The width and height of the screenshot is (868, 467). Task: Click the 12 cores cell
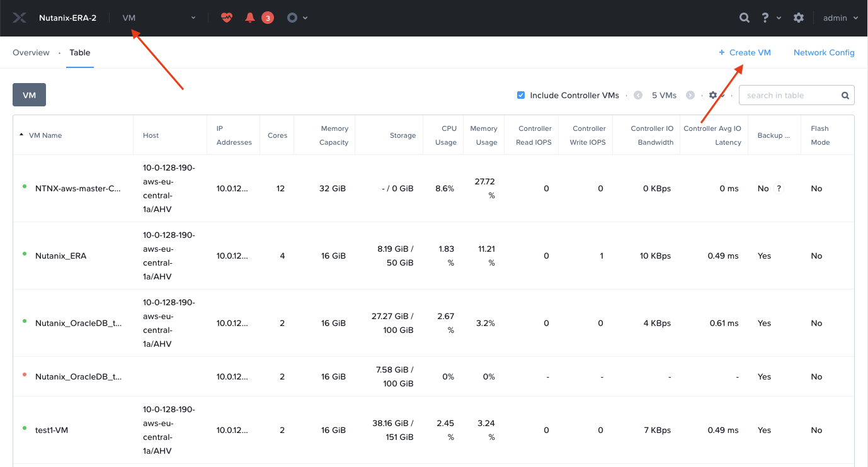[280, 188]
